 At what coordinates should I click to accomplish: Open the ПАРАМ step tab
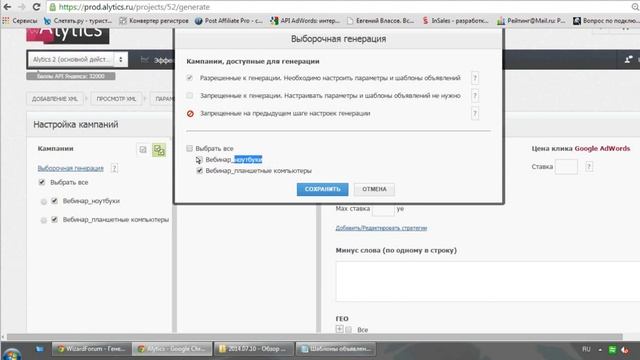point(162,99)
